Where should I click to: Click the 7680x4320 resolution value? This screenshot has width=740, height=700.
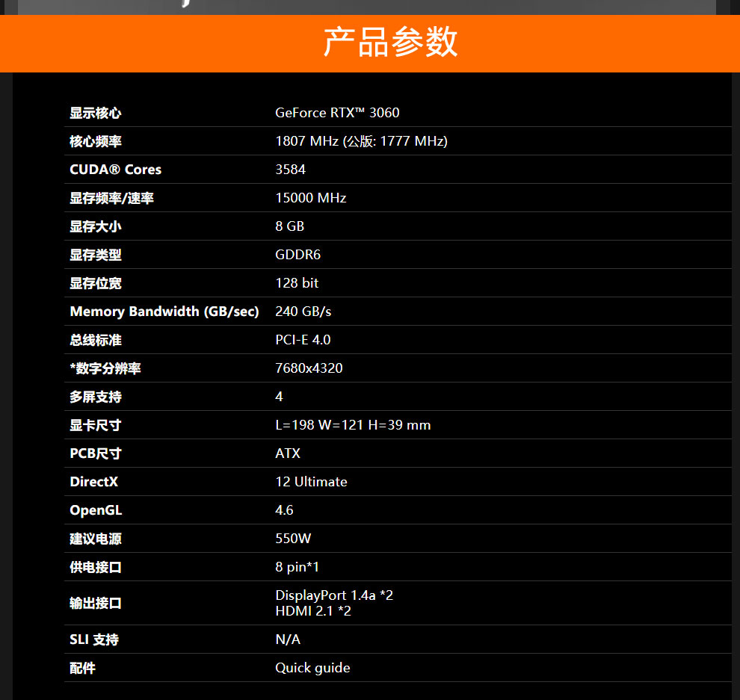pos(309,368)
